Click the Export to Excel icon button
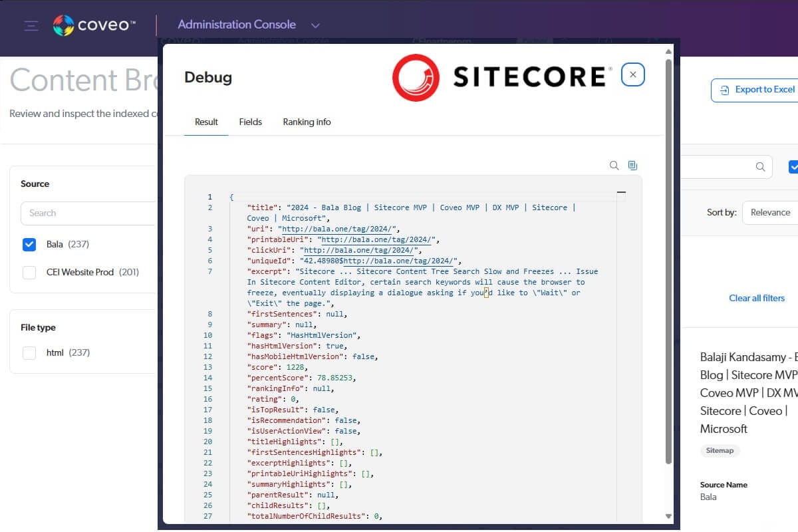Screen dimensions: 798x532 (x=754, y=90)
